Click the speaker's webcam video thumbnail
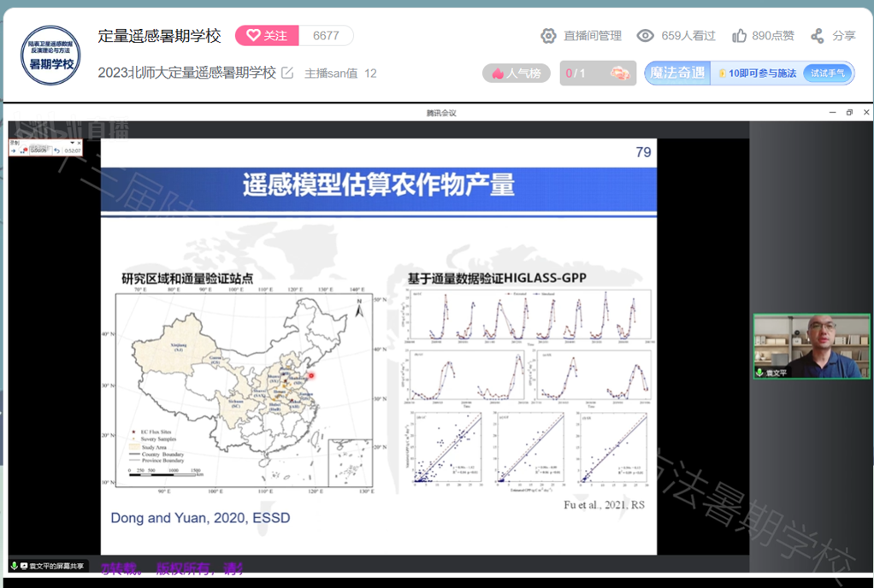 [812, 346]
